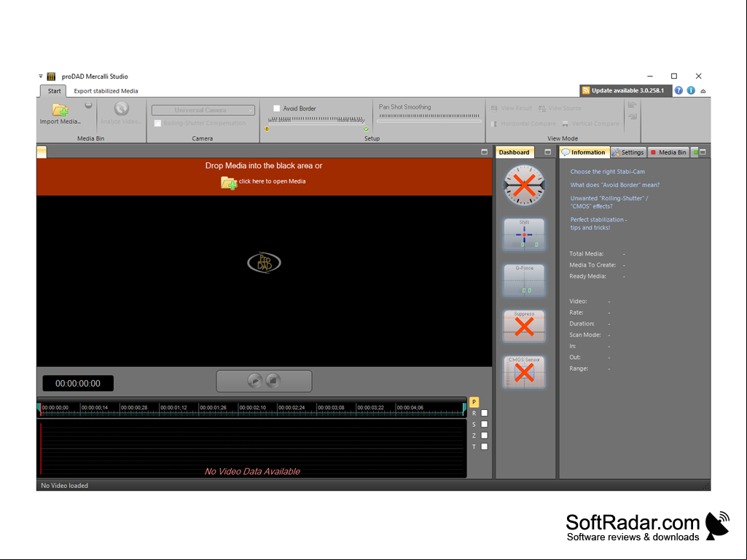This screenshot has height=560, width=747.
Task: Click 'click here to open Media' link
Action: pyautogui.click(x=272, y=181)
